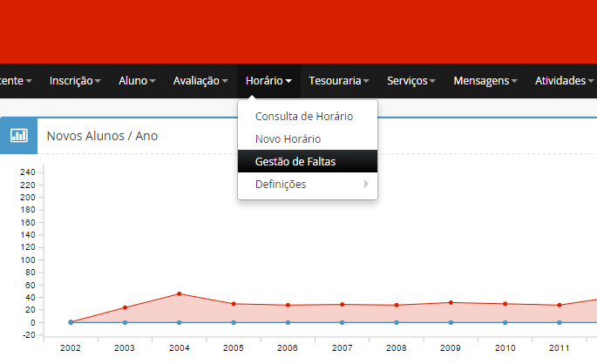Click the Novos Alunos / Ano panel title
Viewport: 597px width, 364px height.
[102, 136]
